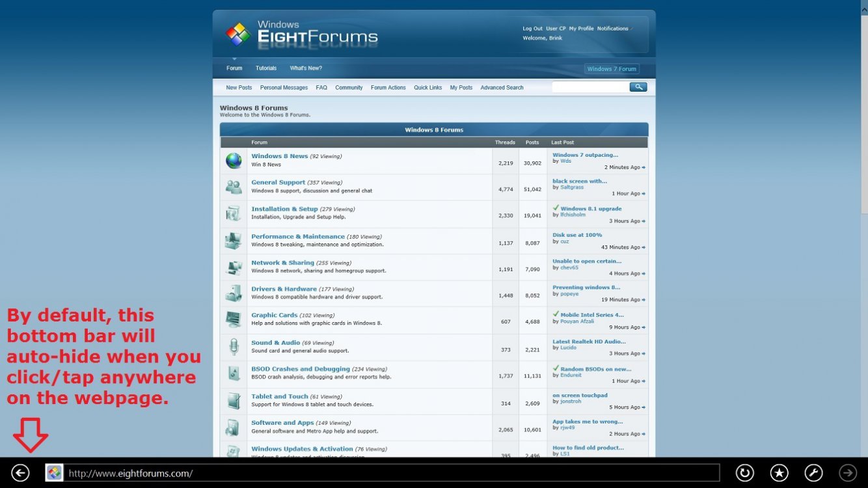The height and width of the screenshot is (488, 868).
Task: Open the Performance & Maintenance forum link
Action: [298, 237]
